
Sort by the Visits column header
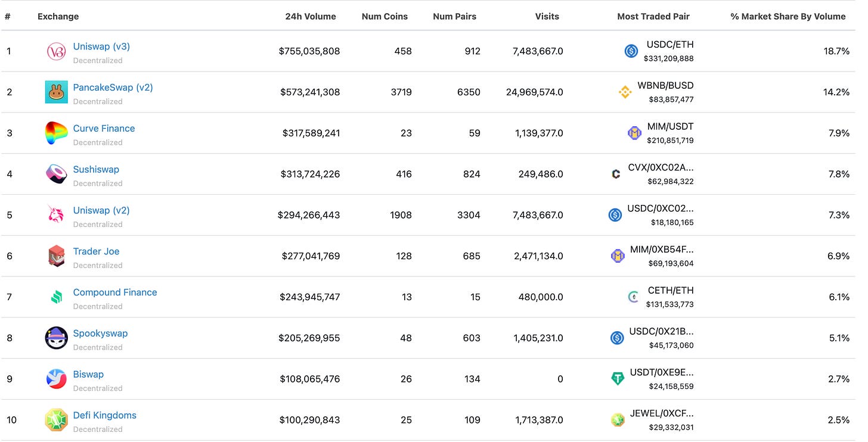(x=547, y=17)
